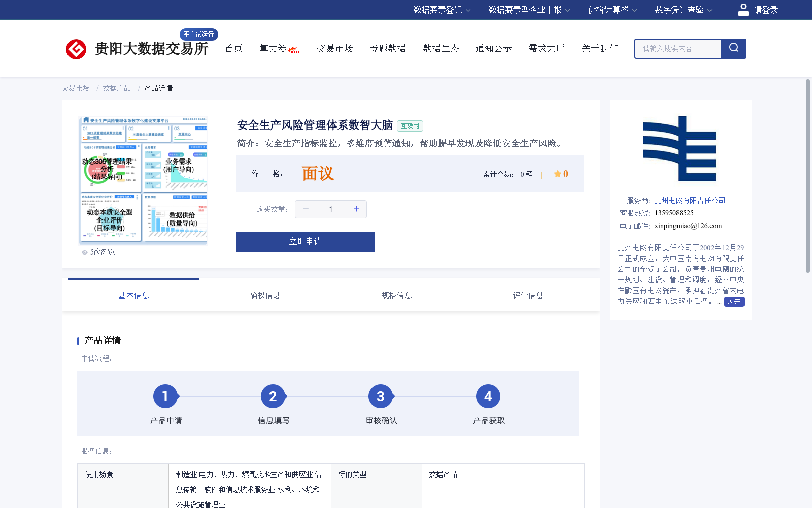
Task: Decrease purchase quantity with minus button
Action: coord(306,209)
